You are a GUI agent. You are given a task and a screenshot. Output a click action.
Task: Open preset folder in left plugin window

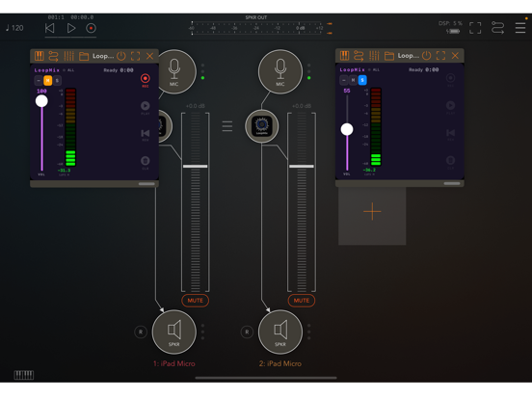84,56
